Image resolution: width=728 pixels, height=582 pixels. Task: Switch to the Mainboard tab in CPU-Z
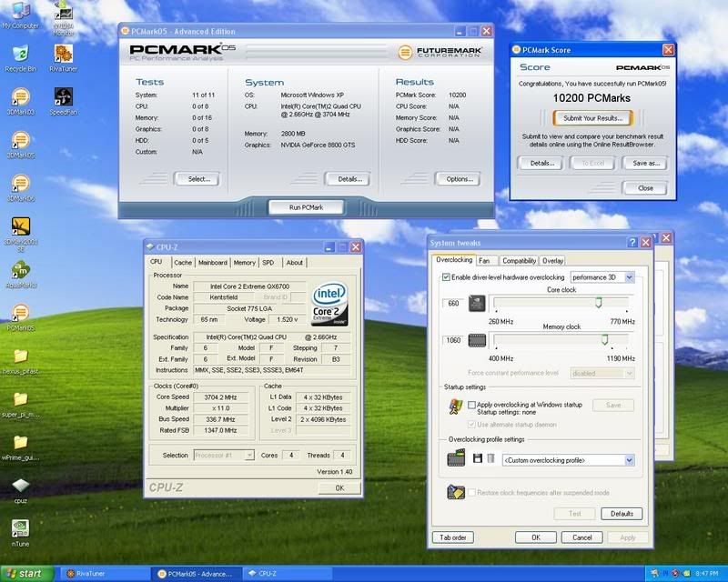[x=213, y=263]
